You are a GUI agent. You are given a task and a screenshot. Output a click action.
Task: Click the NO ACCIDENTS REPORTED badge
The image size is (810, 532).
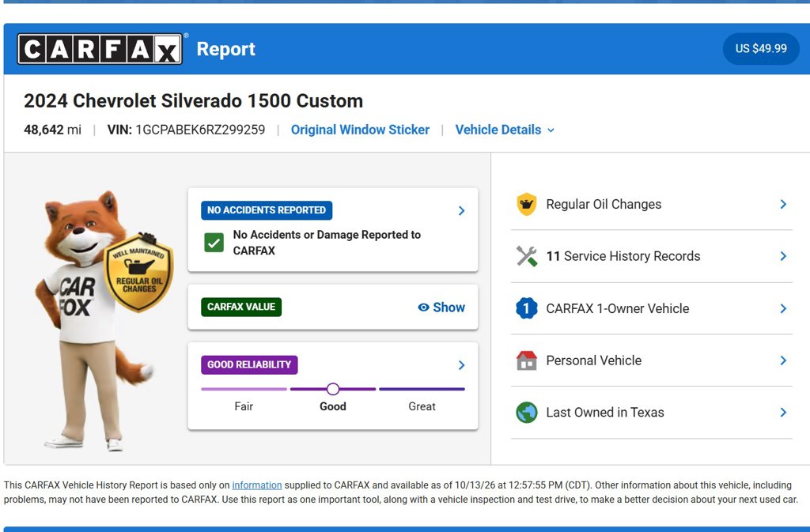coord(267,210)
